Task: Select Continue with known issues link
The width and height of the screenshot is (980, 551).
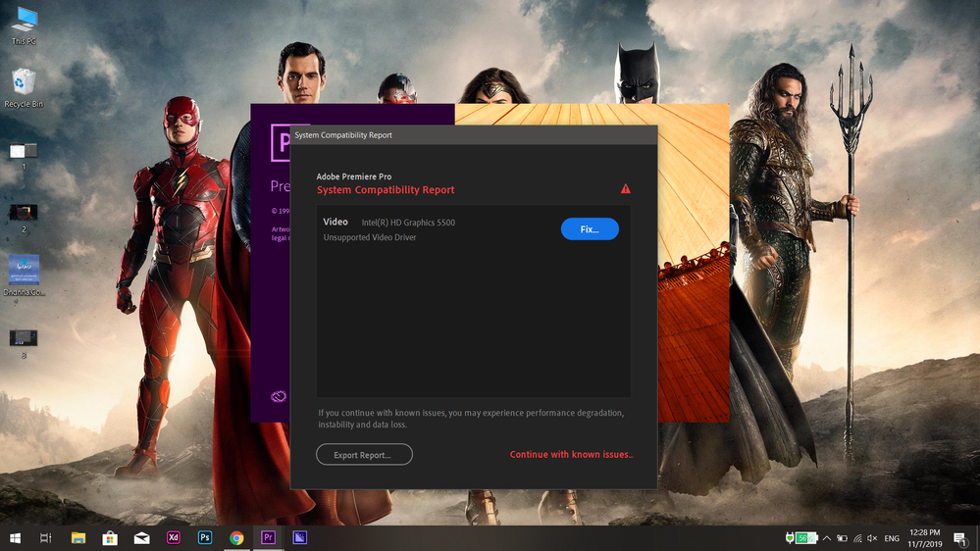Action: [x=571, y=455]
